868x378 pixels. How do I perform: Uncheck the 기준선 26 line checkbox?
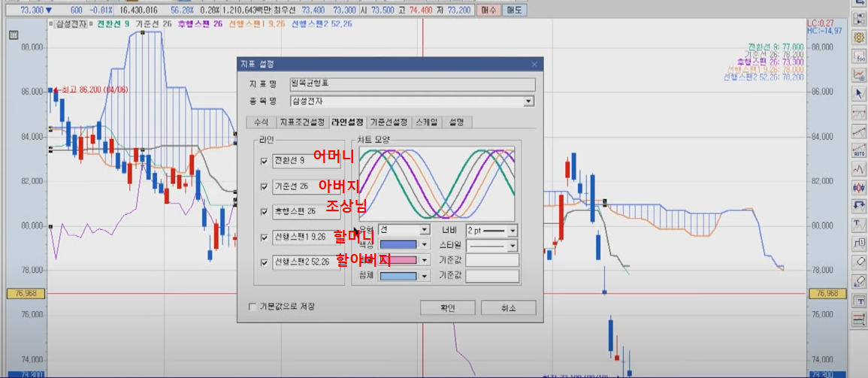pyautogui.click(x=264, y=186)
